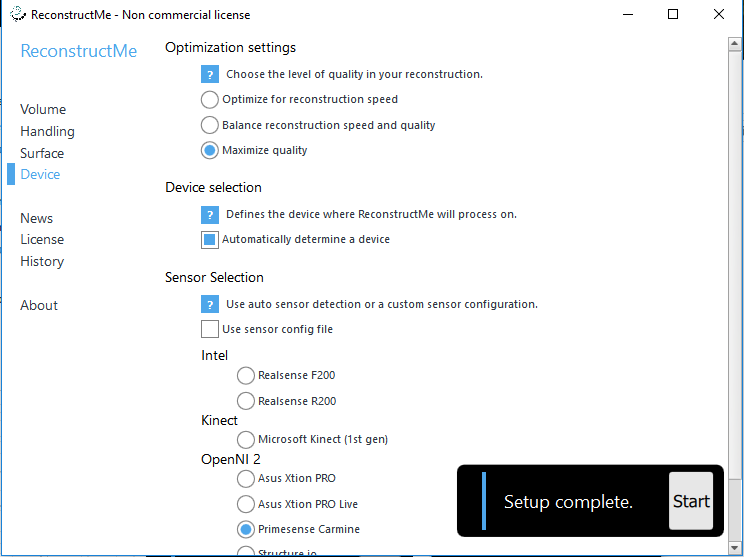Click the Sensor Selection help icon
This screenshot has height=557, width=744.
[210, 304]
